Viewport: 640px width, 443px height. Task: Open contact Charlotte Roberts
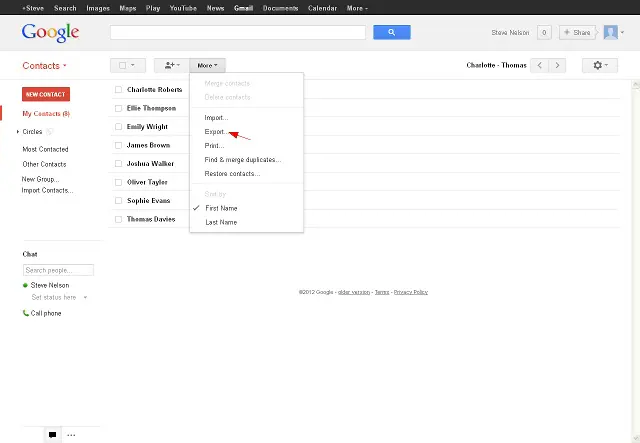point(155,89)
